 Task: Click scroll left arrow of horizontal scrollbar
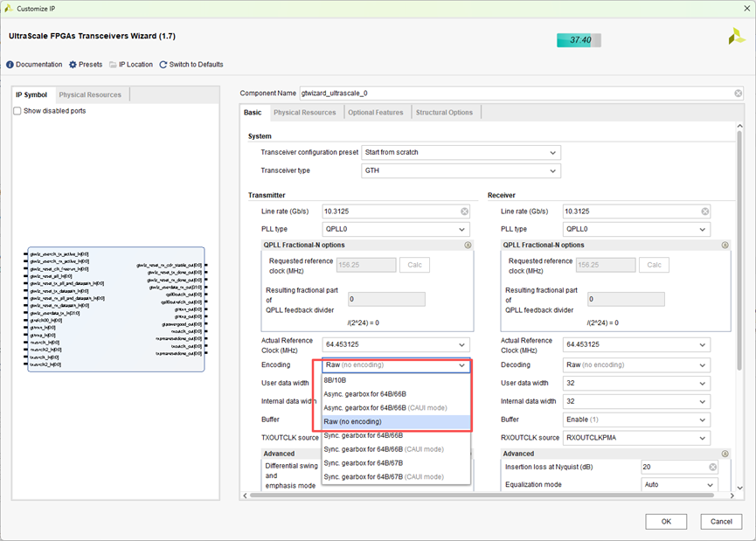(x=245, y=496)
